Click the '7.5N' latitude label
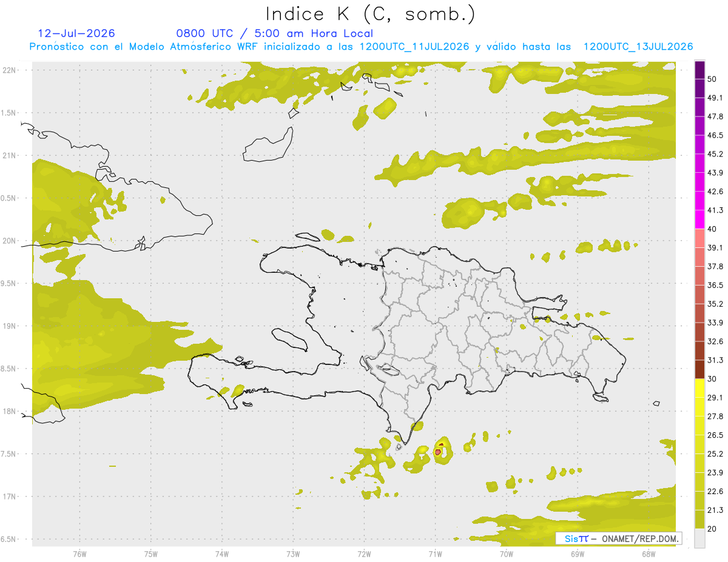Screen dimensions: 728x562 coord(9,454)
